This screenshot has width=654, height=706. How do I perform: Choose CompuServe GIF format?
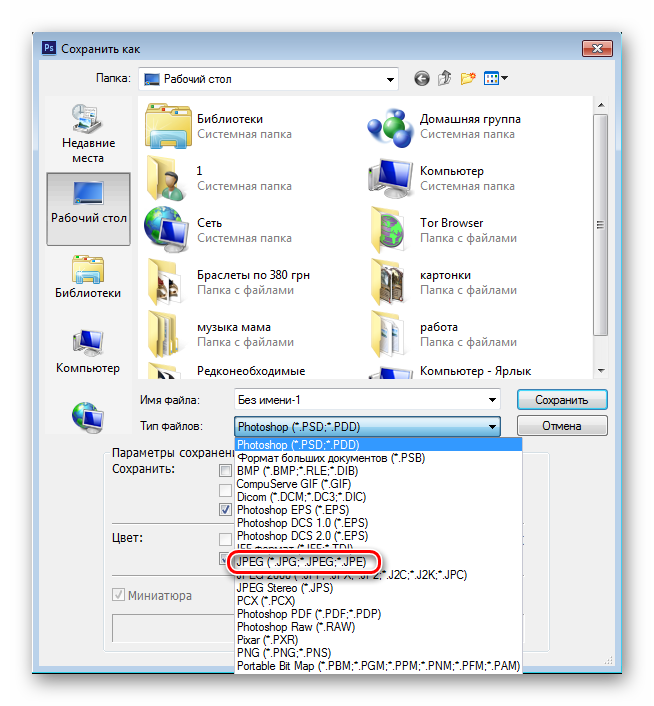click(378, 484)
